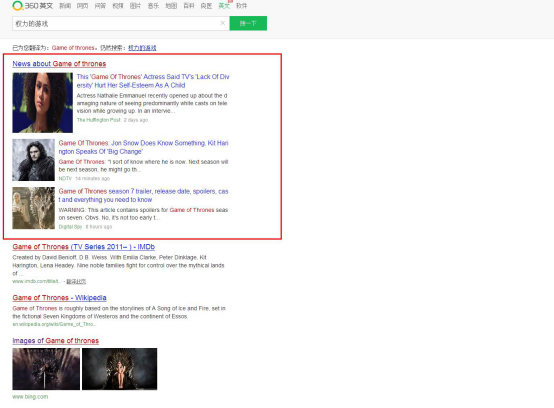Click 'Images of Game of thrones' link
The width and height of the screenshot is (554, 408).
coord(55,341)
